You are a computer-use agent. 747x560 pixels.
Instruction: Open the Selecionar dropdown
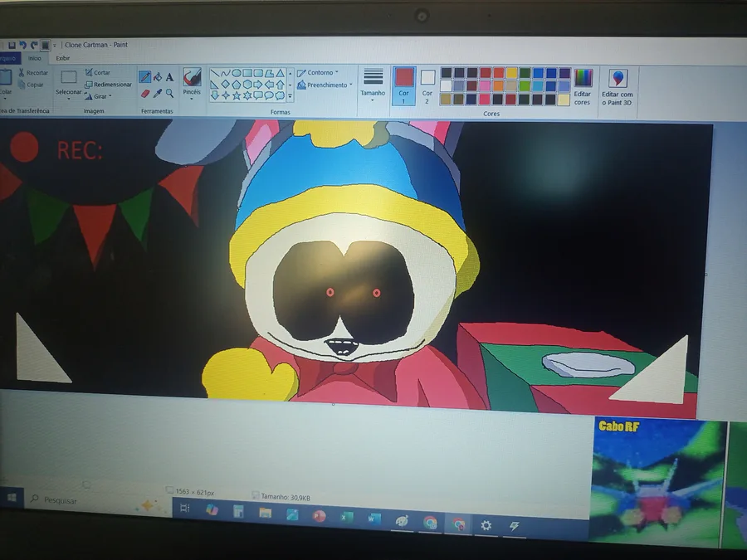click(68, 95)
